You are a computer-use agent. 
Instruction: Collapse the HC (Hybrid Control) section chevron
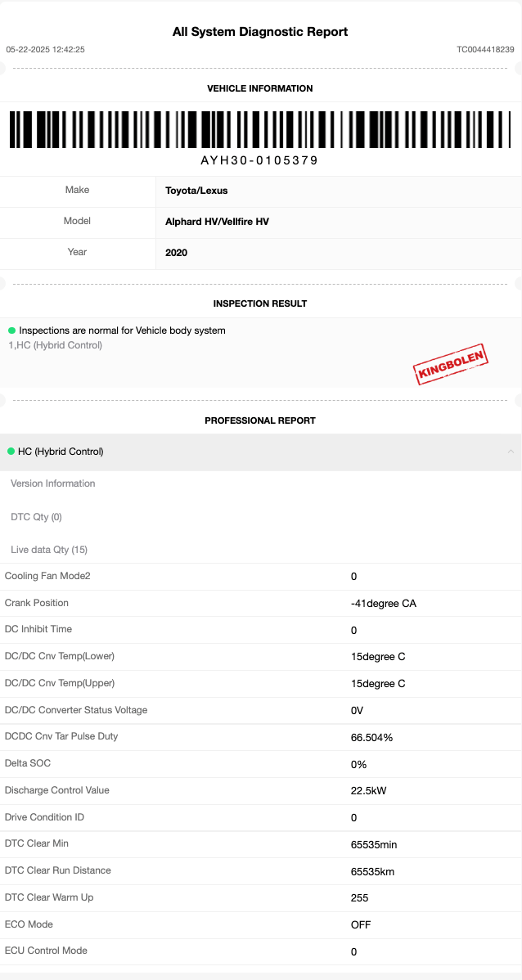(511, 452)
